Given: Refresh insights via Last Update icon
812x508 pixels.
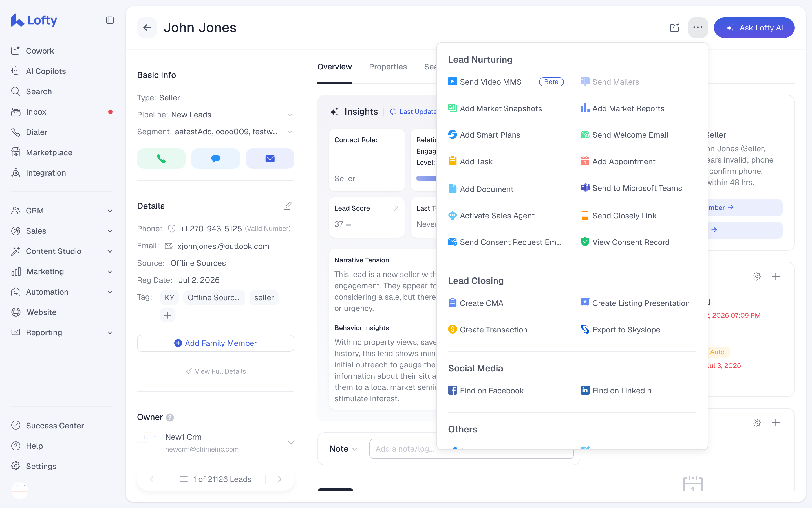Looking at the screenshot, I should pos(393,111).
